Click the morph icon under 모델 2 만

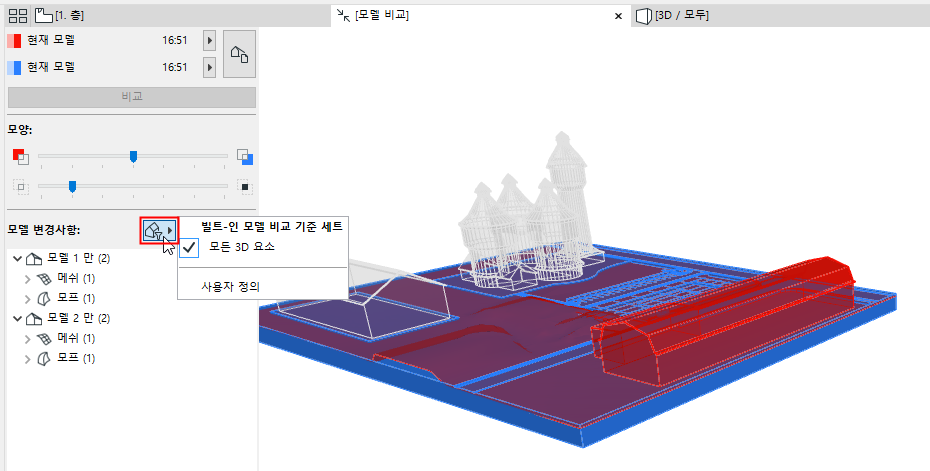(x=44, y=358)
